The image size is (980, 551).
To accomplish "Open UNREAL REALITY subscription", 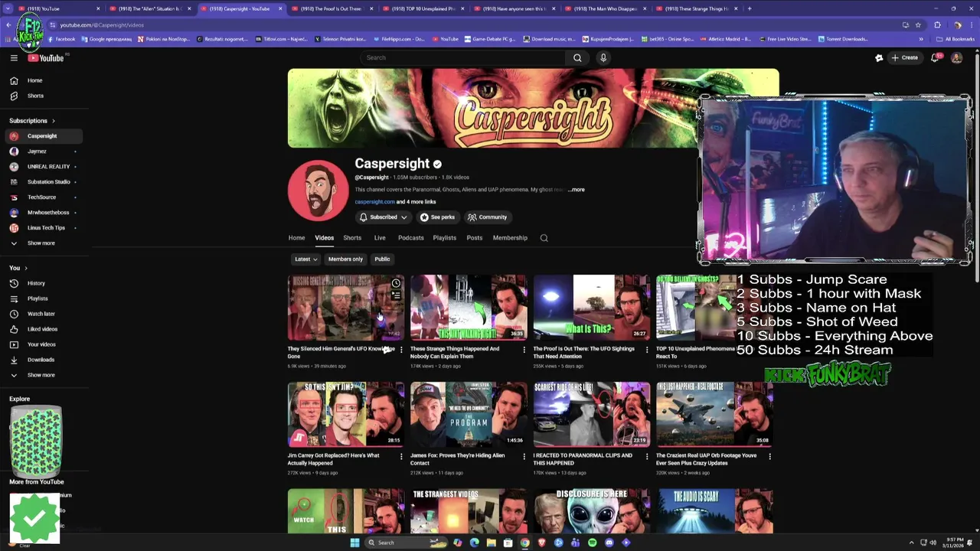I will click(42, 167).
